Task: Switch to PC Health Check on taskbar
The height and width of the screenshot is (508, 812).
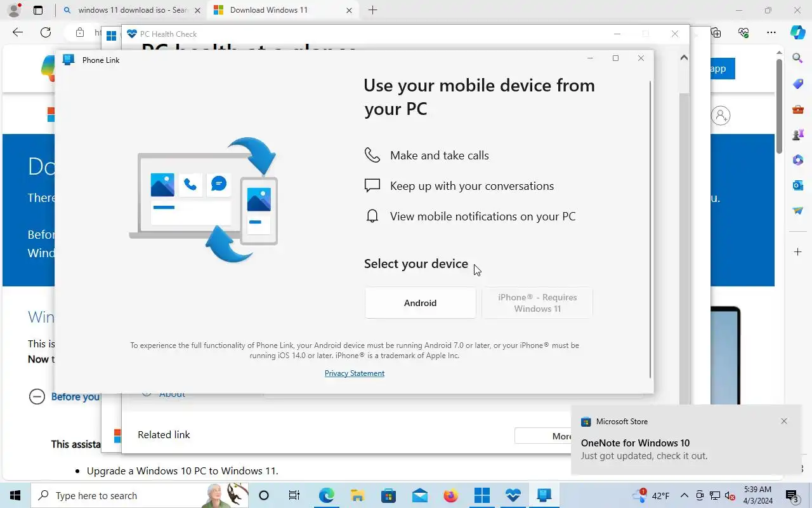Action: (513, 495)
